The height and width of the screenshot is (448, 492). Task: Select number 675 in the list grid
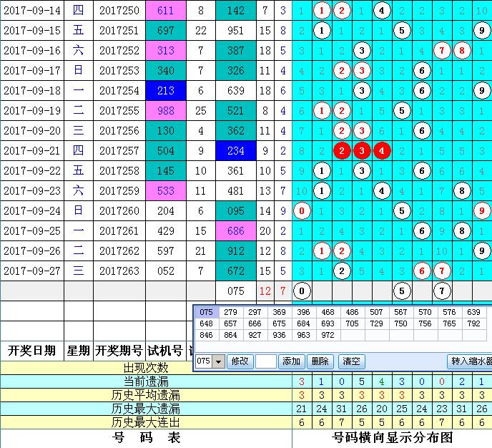pyautogui.click(x=280, y=323)
